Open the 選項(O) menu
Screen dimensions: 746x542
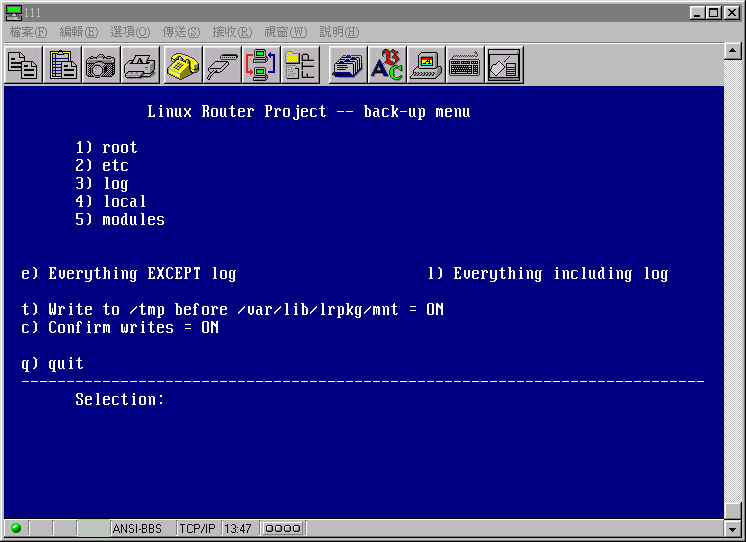pyautogui.click(x=130, y=32)
